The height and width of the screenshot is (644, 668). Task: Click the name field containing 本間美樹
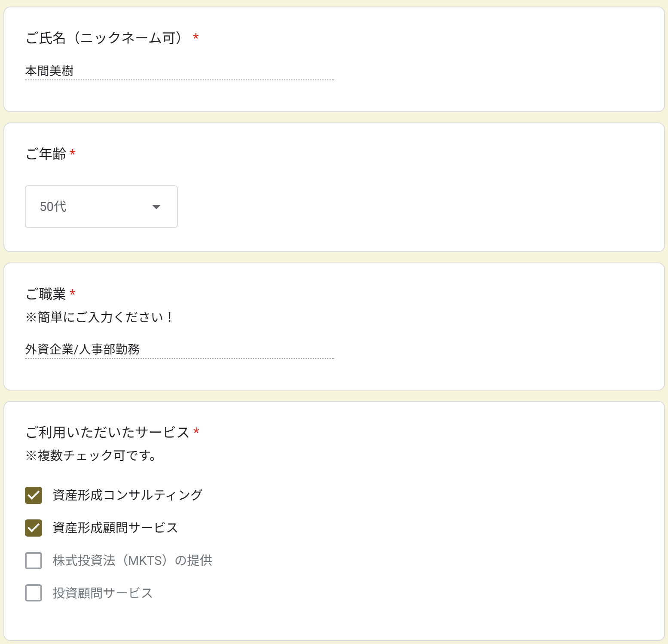point(179,71)
